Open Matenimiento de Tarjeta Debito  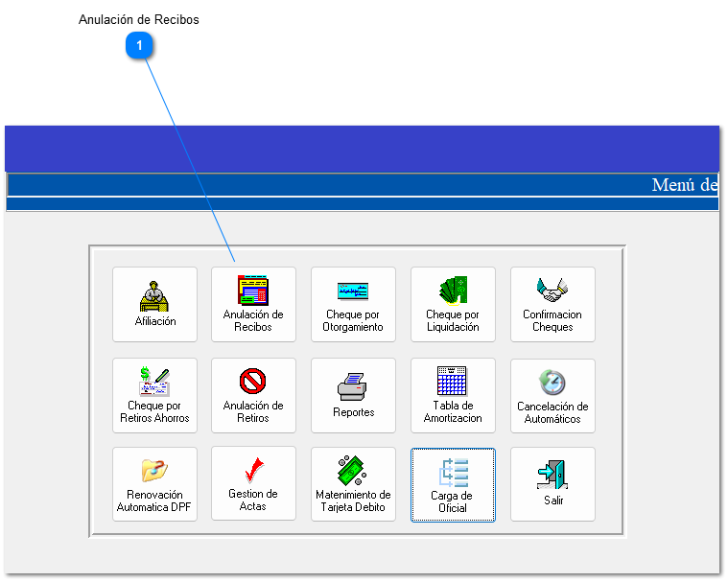pyautogui.click(x=353, y=484)
